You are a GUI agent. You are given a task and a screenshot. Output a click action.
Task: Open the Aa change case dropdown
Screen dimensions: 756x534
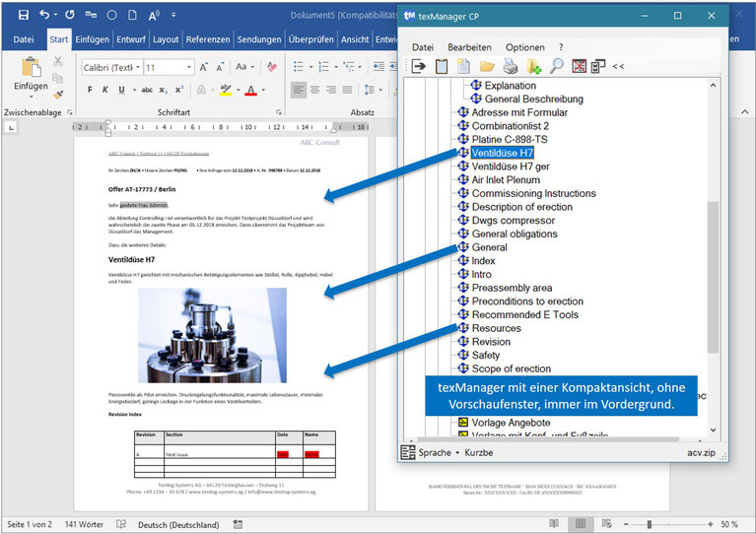click(x=245, y=67)
